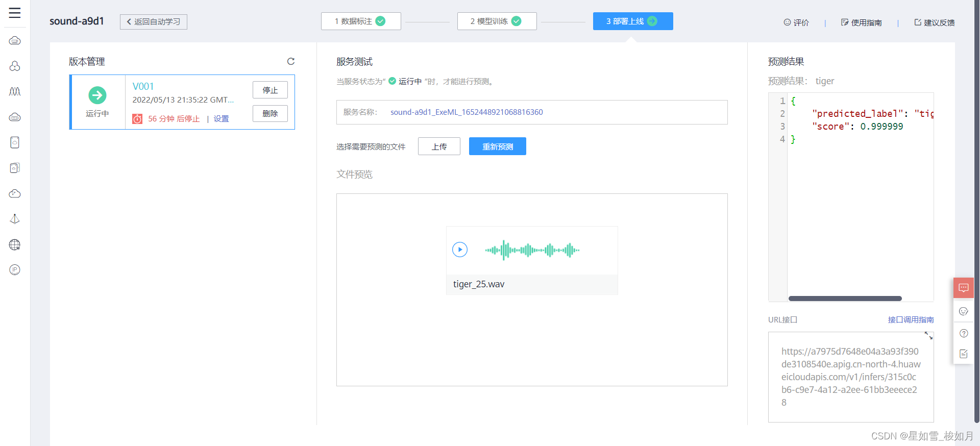Upload a file for prediction
Image resolution: width=980 pixels, height=446 pixels.
[x=439, y=146]
